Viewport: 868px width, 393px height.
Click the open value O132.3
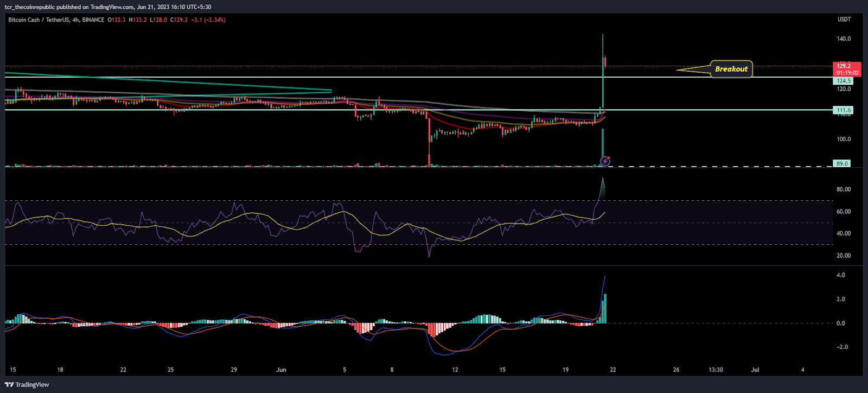117,20
